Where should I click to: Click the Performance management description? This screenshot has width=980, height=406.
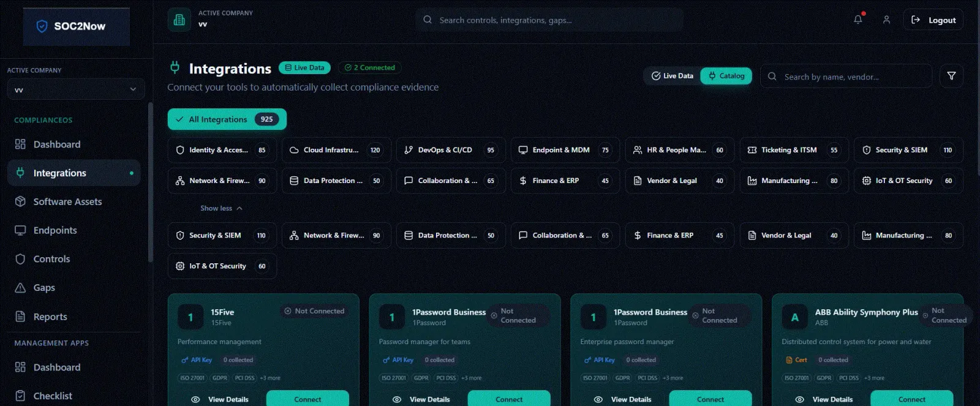[x=219, y=342]
